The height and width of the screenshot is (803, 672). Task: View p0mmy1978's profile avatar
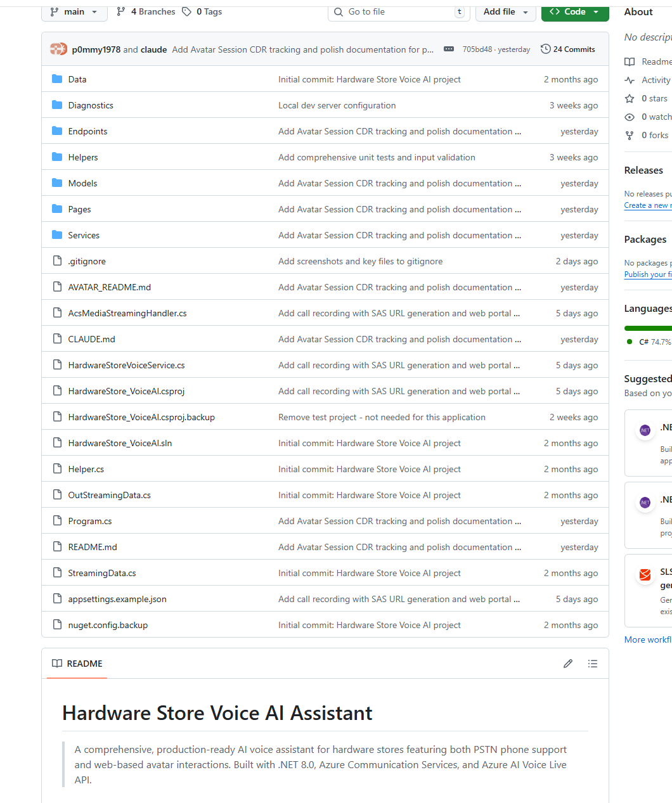57,49
